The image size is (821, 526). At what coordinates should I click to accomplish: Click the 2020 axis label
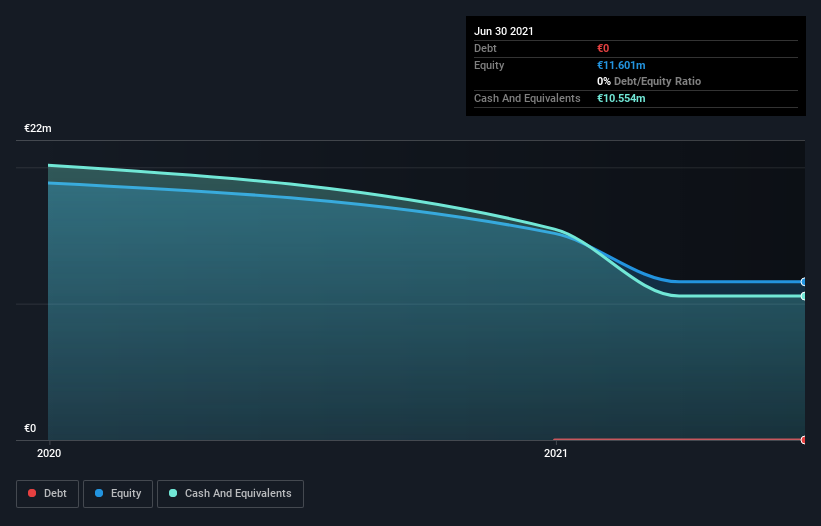(49, 453)
